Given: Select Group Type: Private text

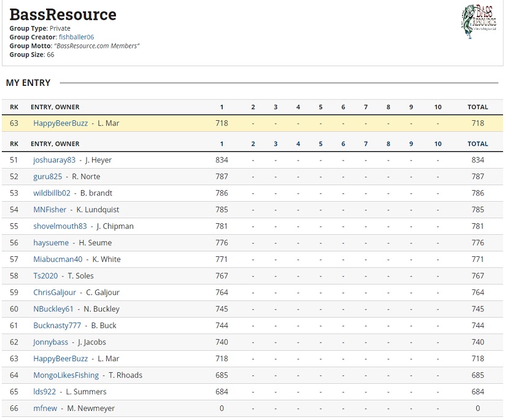Looking at the screenshot, I should [40, 28].
